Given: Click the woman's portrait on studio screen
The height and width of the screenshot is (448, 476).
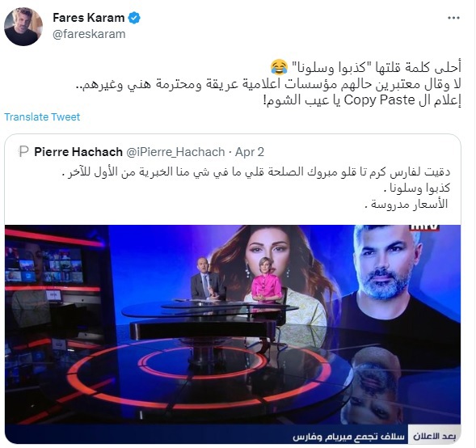Looking at the screenshot, I should pos(270,273).
